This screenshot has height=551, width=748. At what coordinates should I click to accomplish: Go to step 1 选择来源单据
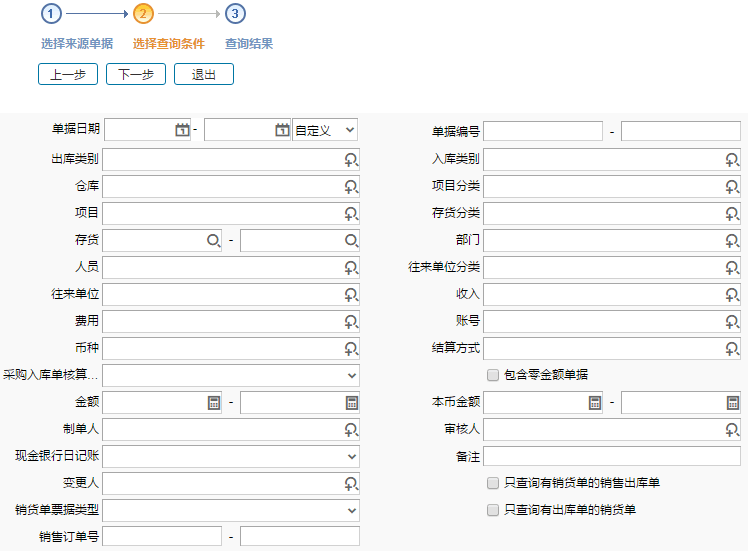coord(77,44)
